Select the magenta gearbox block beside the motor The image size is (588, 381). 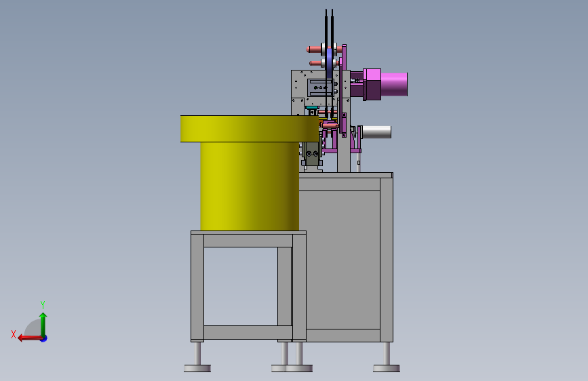click(x=372, y=84)
